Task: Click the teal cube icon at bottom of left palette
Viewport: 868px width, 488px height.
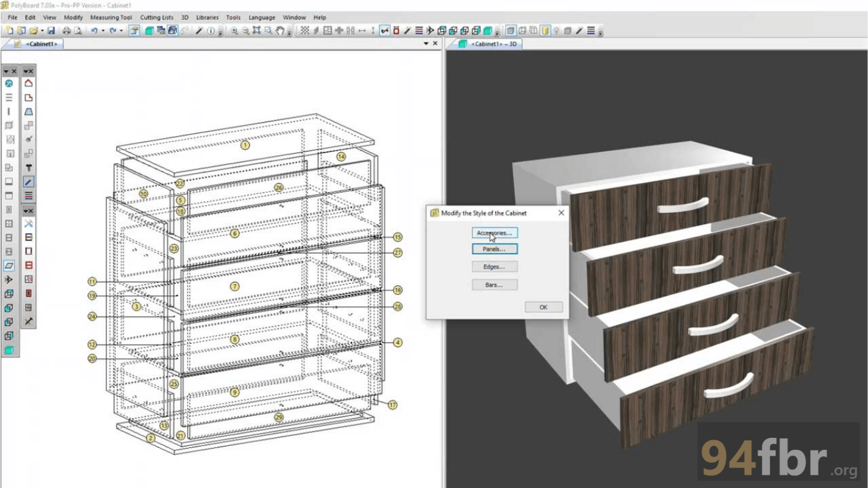Action: click(9, 349)
